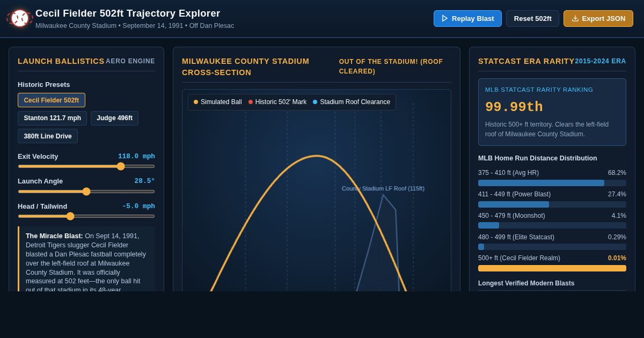The height and width of the screenshot is (338, 644).
Task: Click the County Stadium LF Roof (115ft) label
Action: (383, 188)
